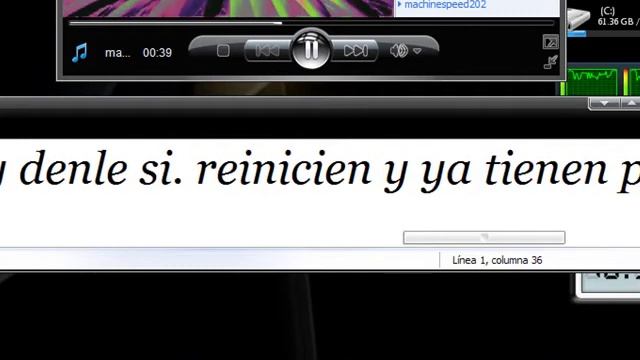This screenshot has width=640, height=360.
Task: Click the gadget up arrow button
Action: click(630, 103)
